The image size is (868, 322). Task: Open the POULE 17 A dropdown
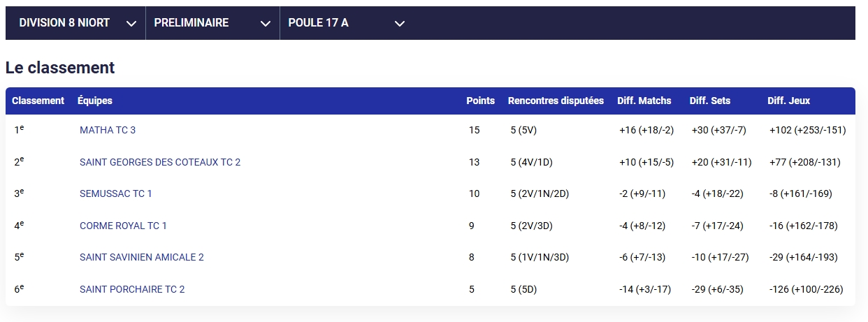pos(347,23)
